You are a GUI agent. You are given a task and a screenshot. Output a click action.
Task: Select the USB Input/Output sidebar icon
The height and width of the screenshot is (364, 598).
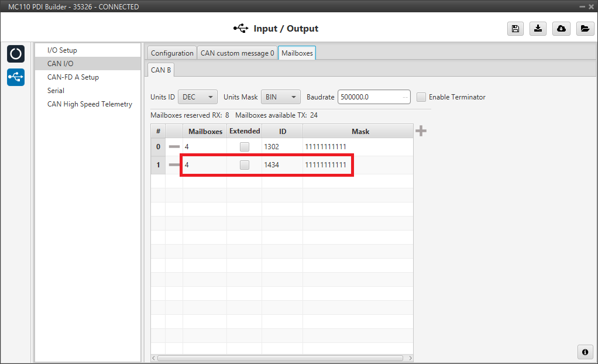click(16, 77)
